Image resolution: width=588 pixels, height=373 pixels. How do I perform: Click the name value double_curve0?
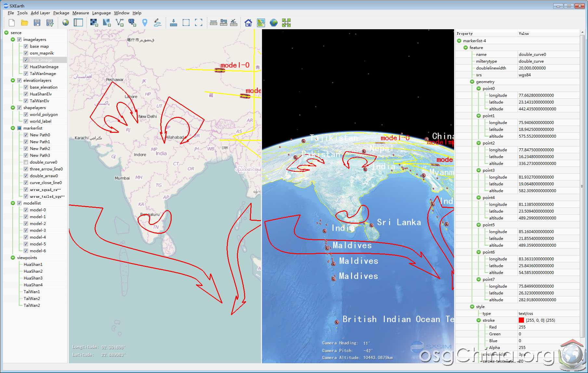(548, 54)
